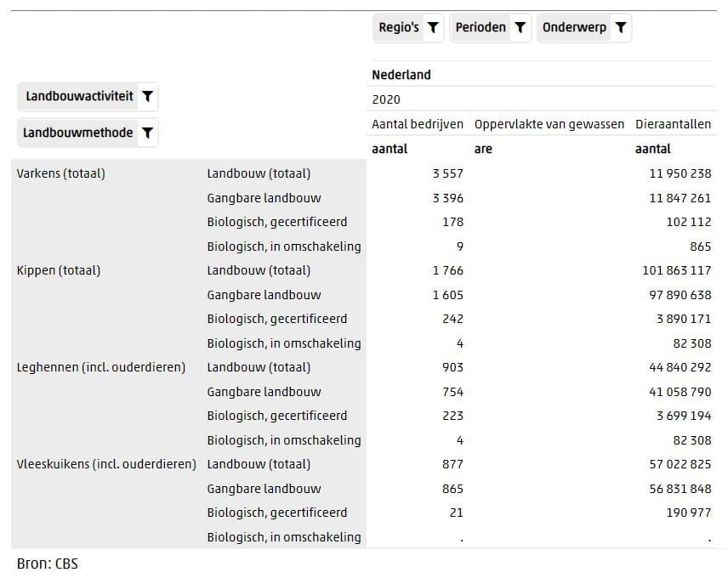Click the Oppervlakte van gewassen column header

(x=549, y=124)
